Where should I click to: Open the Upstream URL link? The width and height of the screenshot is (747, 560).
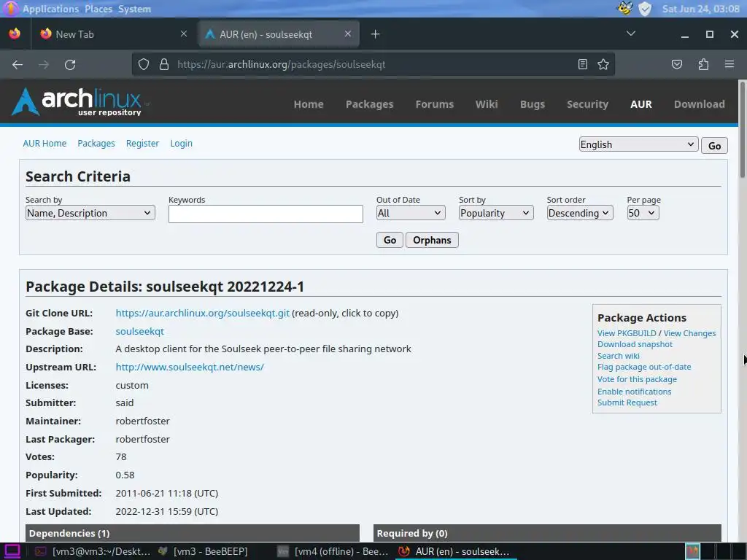click(x=190, y=367)
